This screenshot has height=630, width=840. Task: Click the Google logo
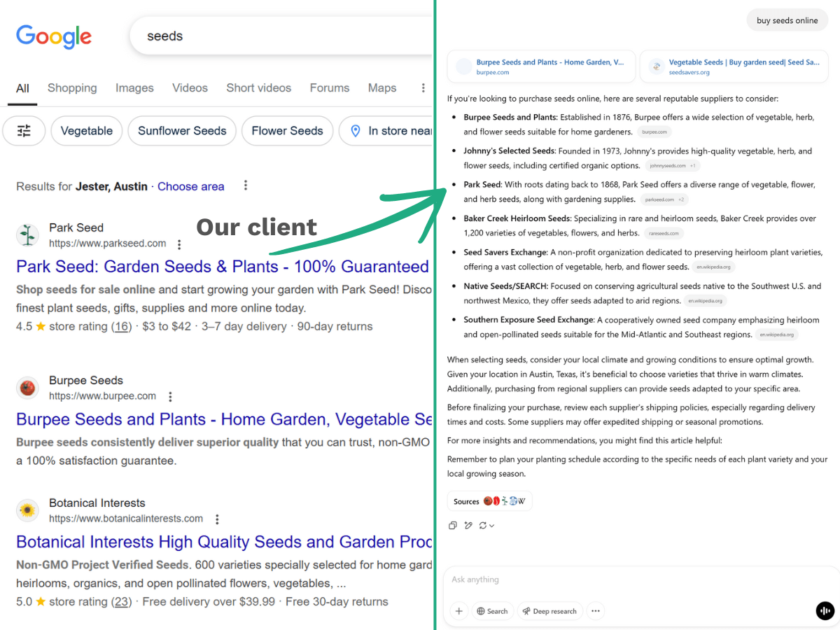(54, 36)
